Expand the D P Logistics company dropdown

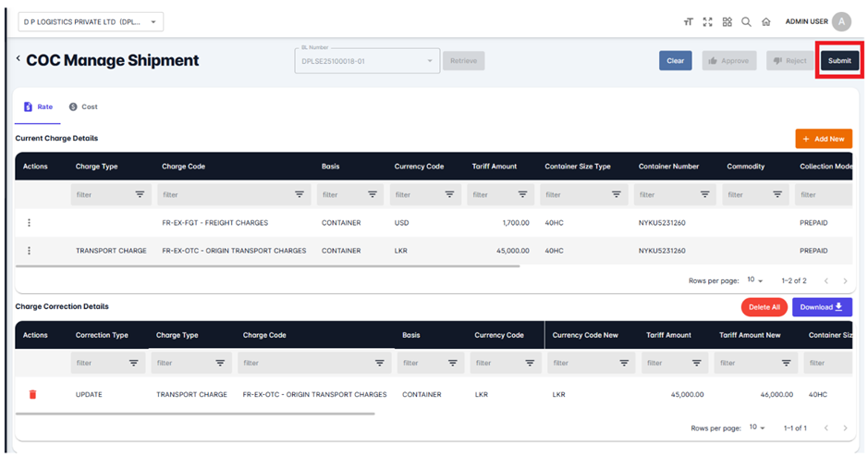click(x=90, y=22)
